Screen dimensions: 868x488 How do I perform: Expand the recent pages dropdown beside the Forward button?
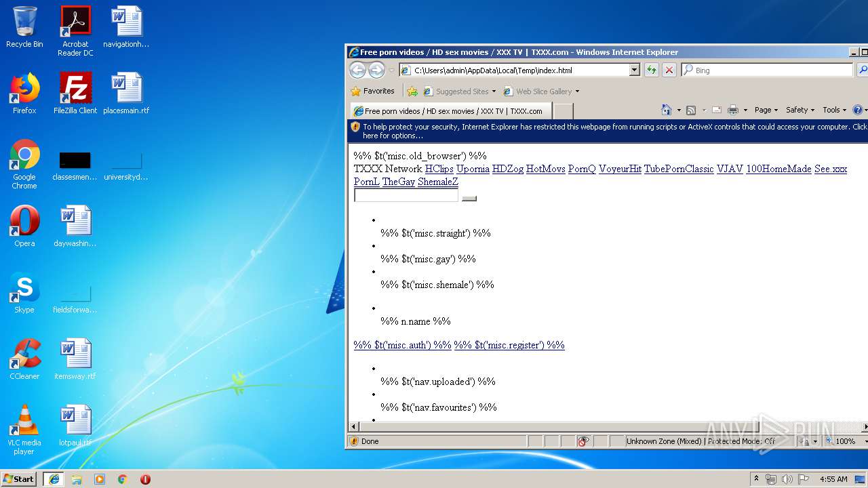[x=391, y=70]
